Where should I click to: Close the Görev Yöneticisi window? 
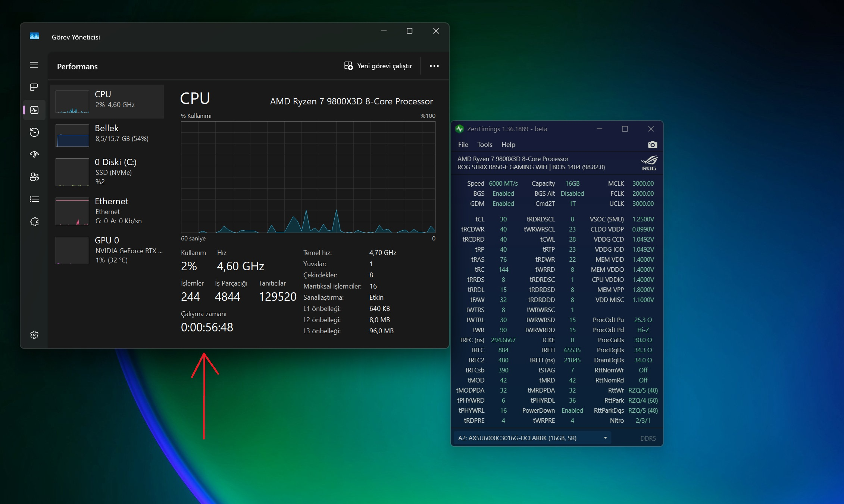pyautogui.click(x=436, y=31)
